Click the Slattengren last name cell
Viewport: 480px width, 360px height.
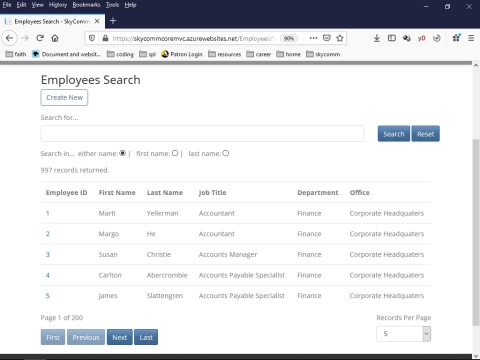[165, 296]
